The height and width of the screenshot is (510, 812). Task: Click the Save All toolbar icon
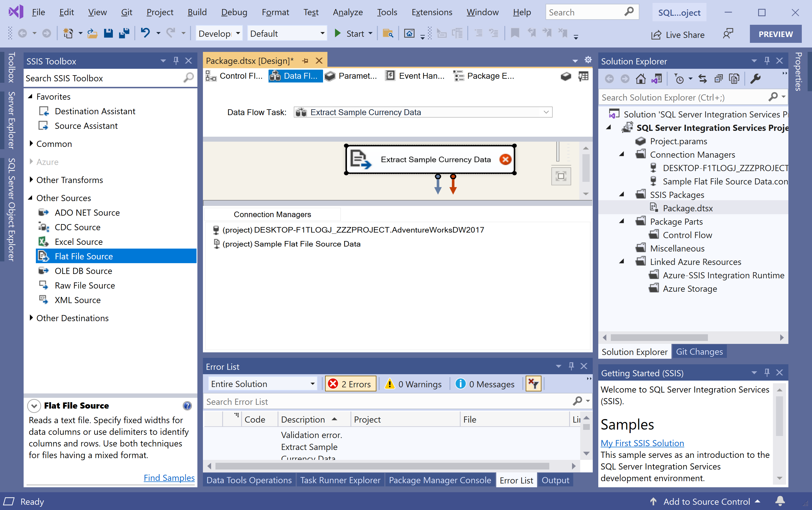point(124,34)
